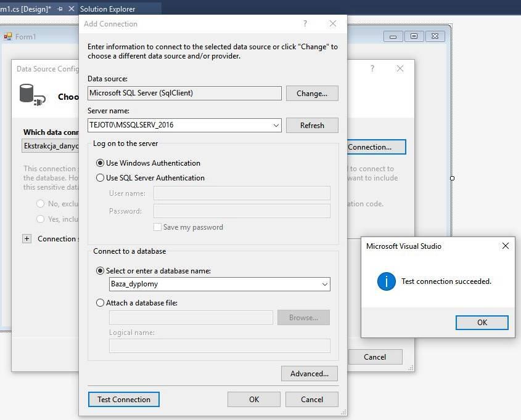
Task: Tick the Save my password checkbox
Action: tap(157, 227)
